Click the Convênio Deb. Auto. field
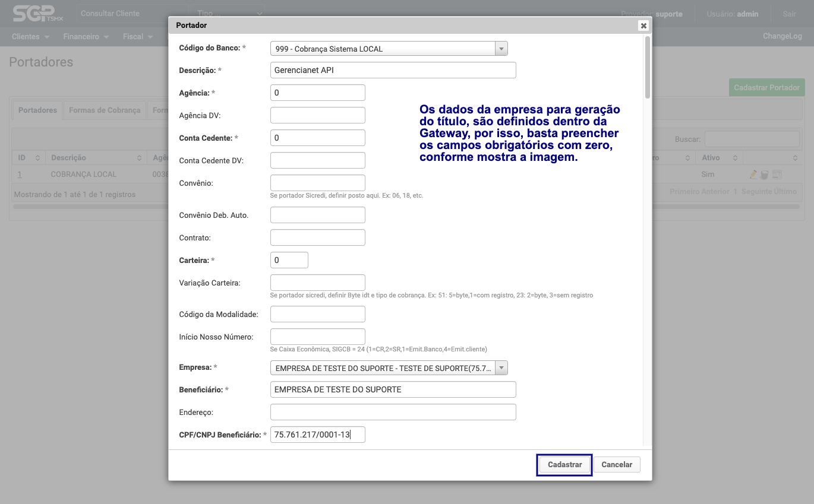Screen dimensions: 814x504 coord(317,215)
